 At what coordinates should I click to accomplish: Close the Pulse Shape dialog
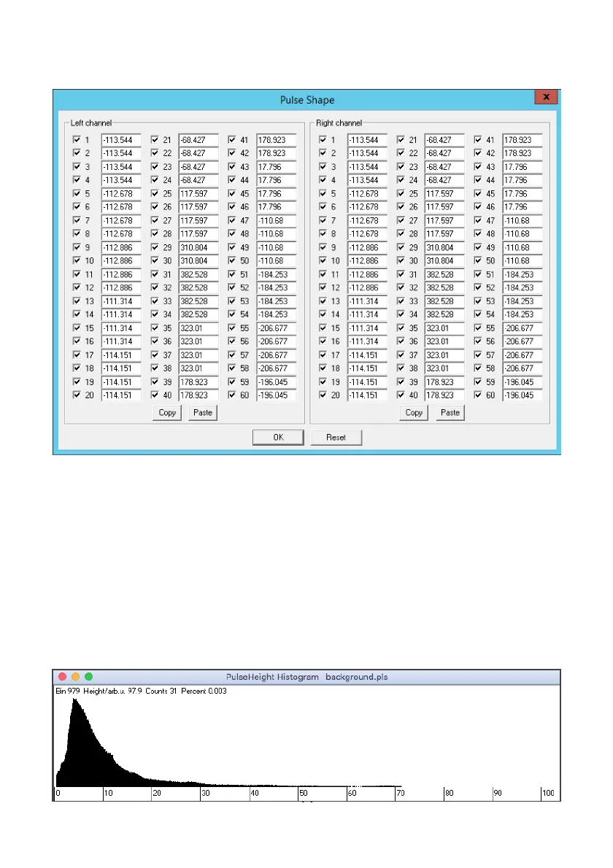click(x=546, y=97)
